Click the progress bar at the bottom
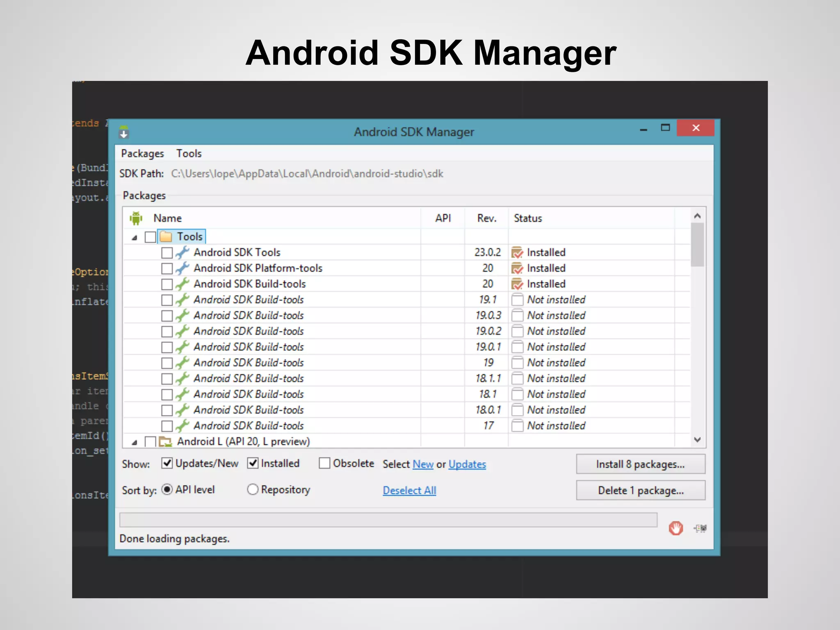Viewport: 840px width, 630px height. pos(388,520)
